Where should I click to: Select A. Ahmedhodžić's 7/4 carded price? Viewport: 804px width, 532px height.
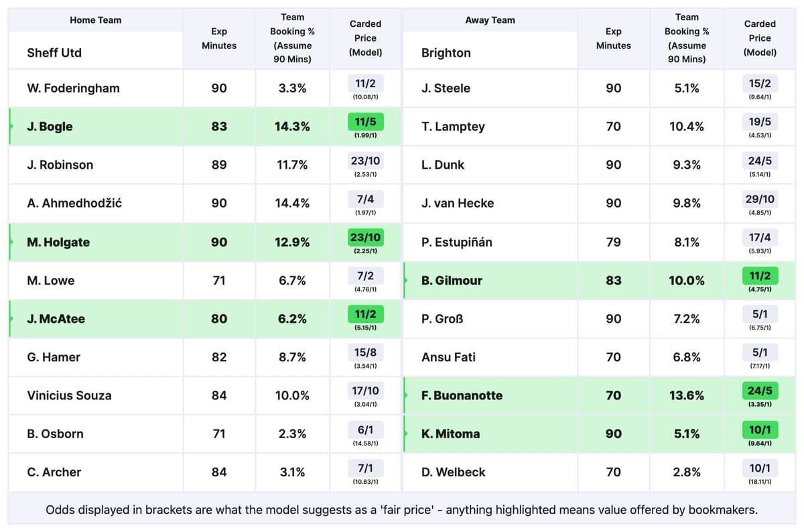365,198
